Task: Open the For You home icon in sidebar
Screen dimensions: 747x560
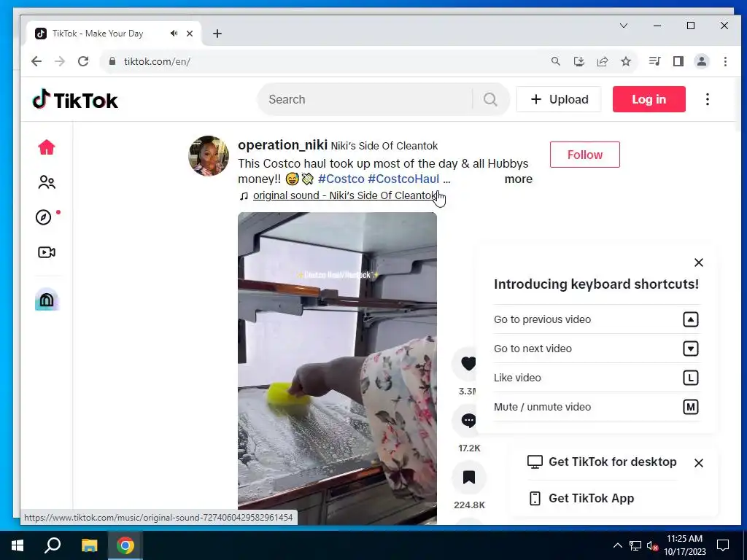Action: [47, 147]
